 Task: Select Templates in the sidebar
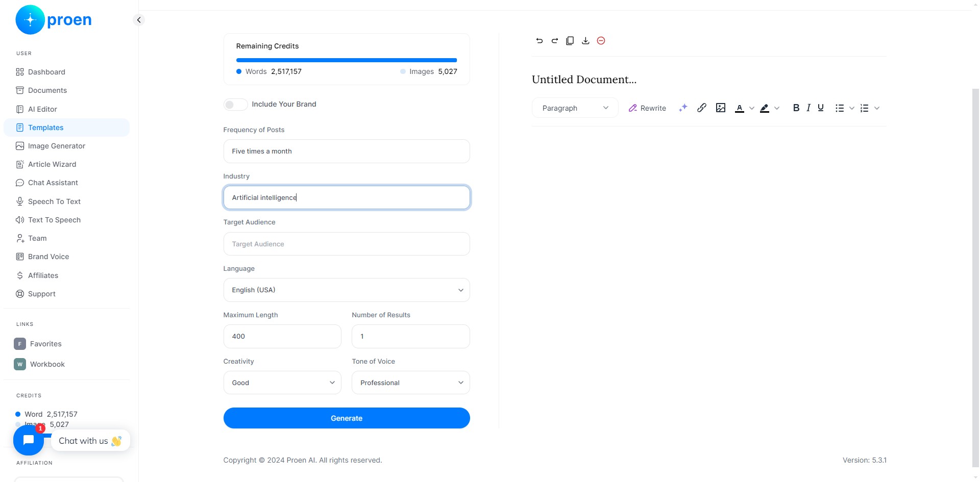[66, 128]
